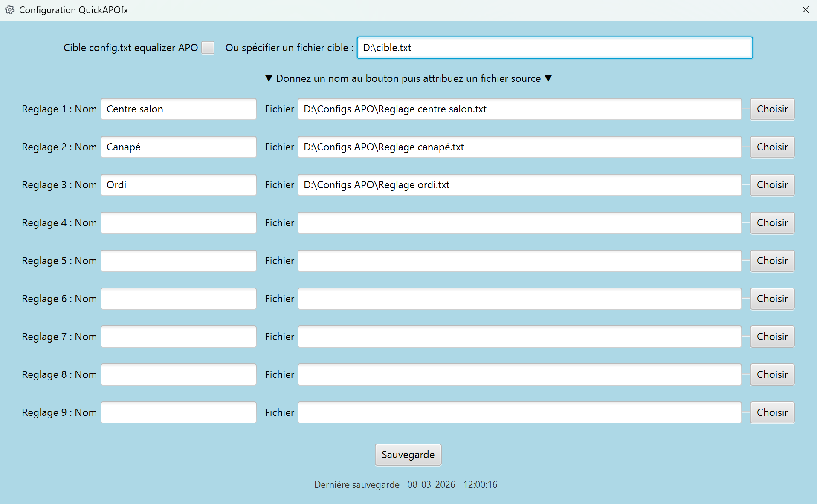The width and height of the screenshot is (817, 504).
Task: Click the Sauvegarde button
Action: pyautogui.click(x=408, y=455)
